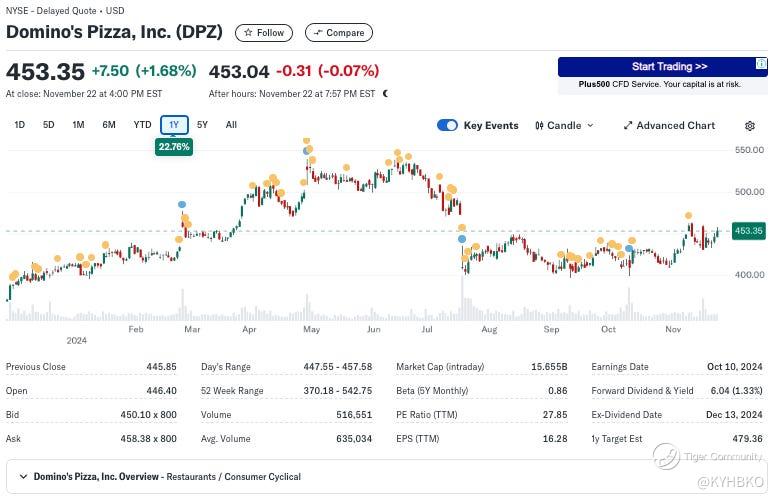Image resolution: width=778 pixels, height=500 pixels.
Task: Show All time price history
Action: [x=231, y=125]
